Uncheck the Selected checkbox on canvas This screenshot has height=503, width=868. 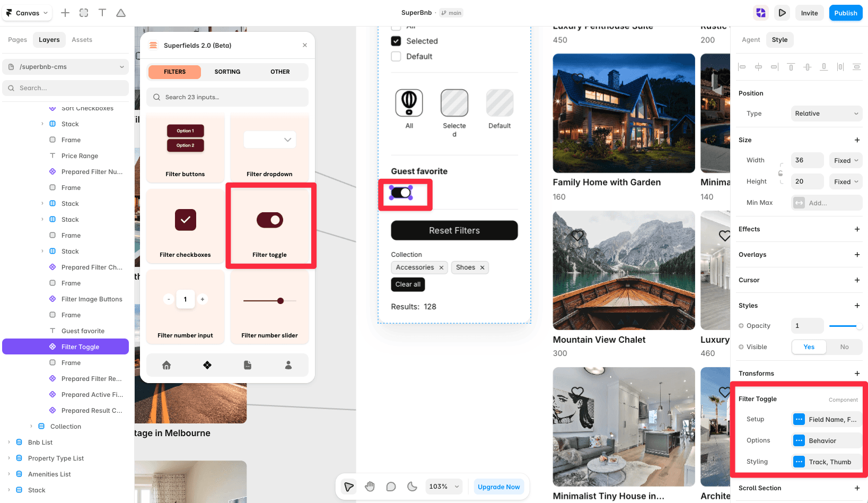tap(396, 41)
